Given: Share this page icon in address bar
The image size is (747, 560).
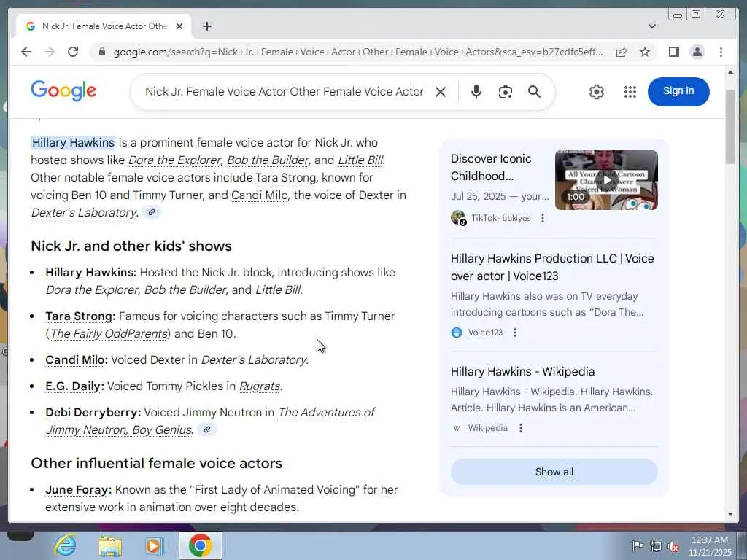Looking at the screenshot, I should click(x=622, y=52).
